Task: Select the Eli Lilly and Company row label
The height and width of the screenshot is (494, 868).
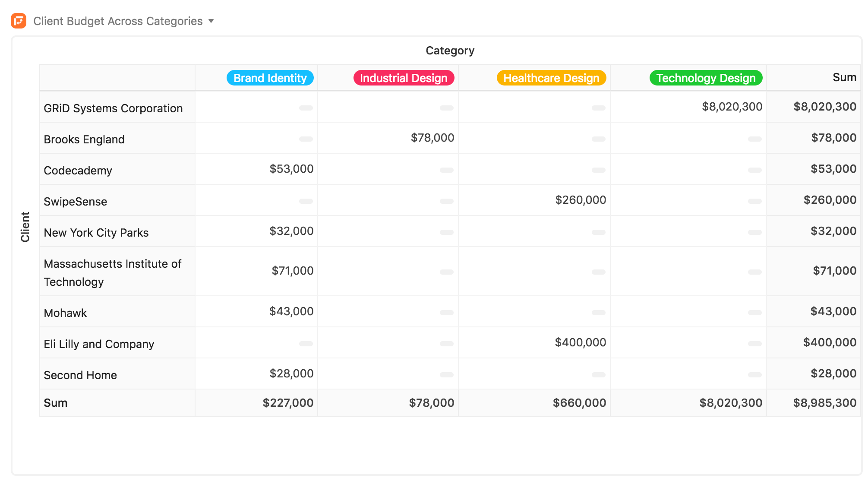Action: click(99, 344)
